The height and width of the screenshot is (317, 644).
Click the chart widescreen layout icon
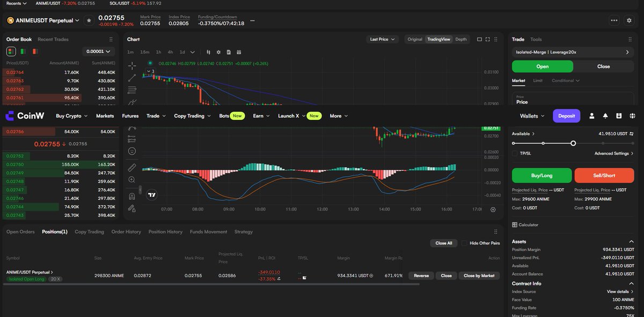[479, 39]
